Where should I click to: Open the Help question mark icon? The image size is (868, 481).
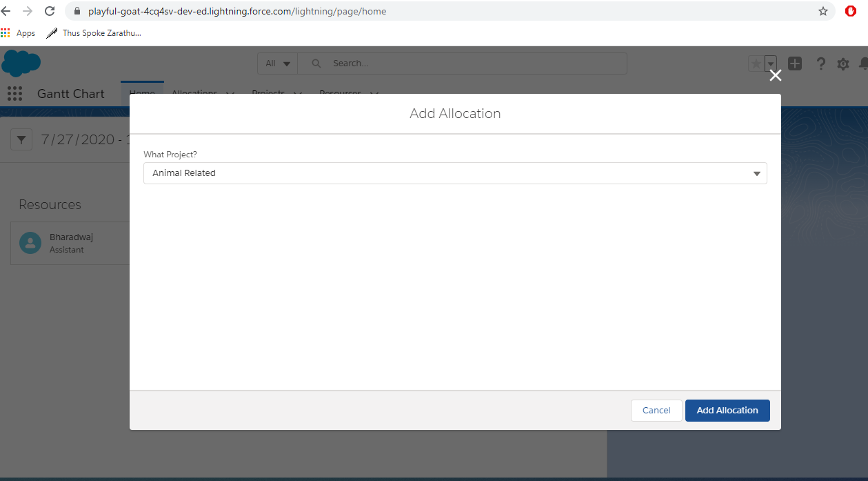(x=820, y=63)
